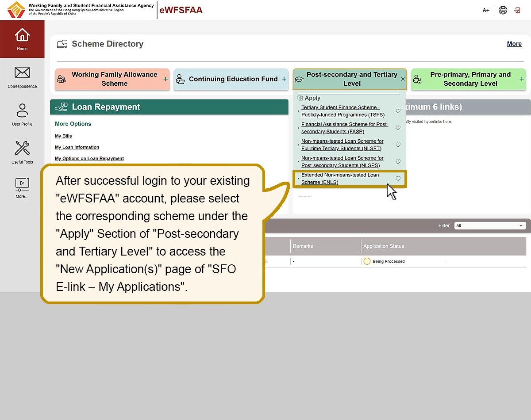Select Extended Non-means-tested Loan Scheme (ENLS)

(340, 179)
